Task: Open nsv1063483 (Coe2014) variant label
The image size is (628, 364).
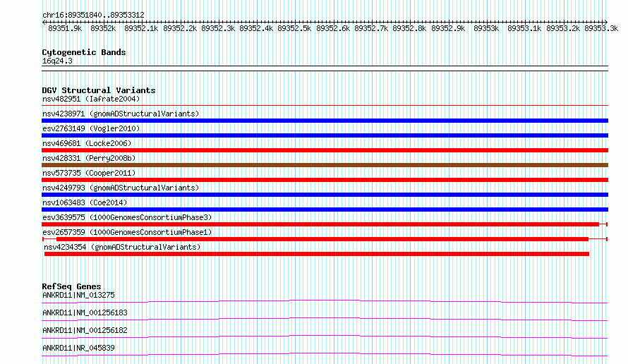Action: pos(85,202)
